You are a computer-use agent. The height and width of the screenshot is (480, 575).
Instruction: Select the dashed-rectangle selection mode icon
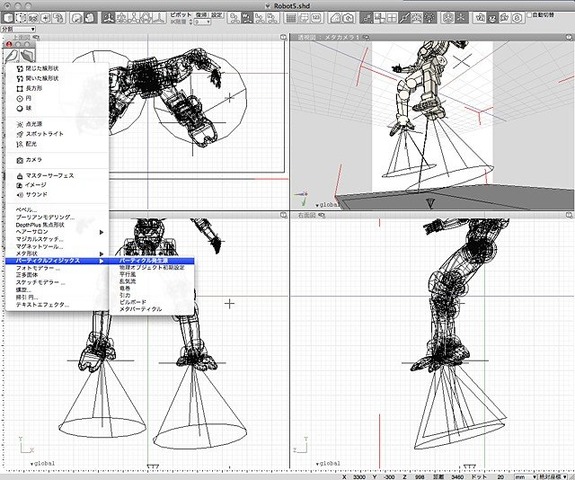(21, 18)
